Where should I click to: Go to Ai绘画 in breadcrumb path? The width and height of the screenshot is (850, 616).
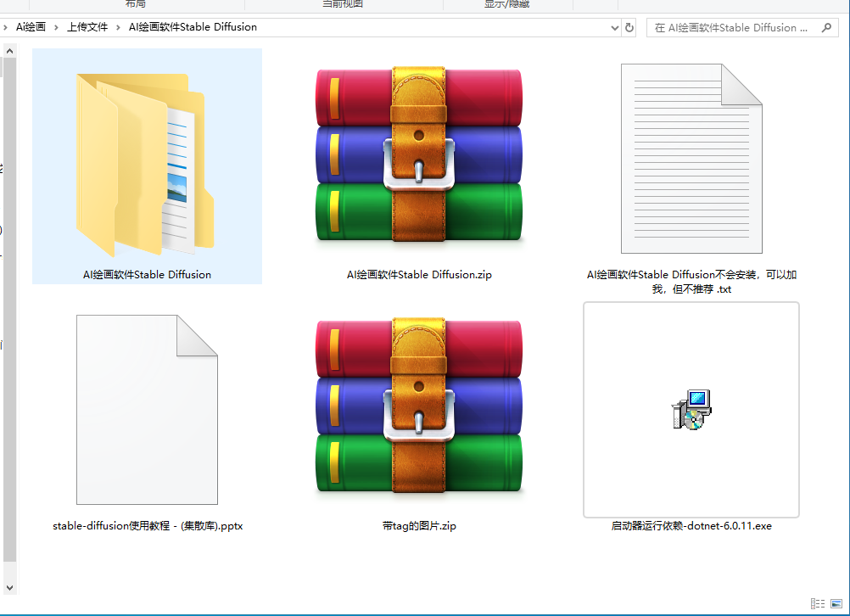(x=31, y=27)
